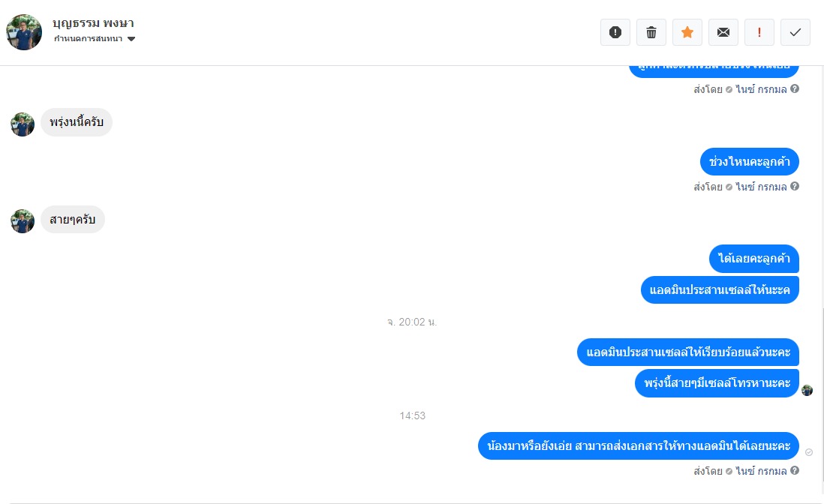
Task: Click help icon under ช่วงไหนคะลูกค้า message
Action: 795,186
